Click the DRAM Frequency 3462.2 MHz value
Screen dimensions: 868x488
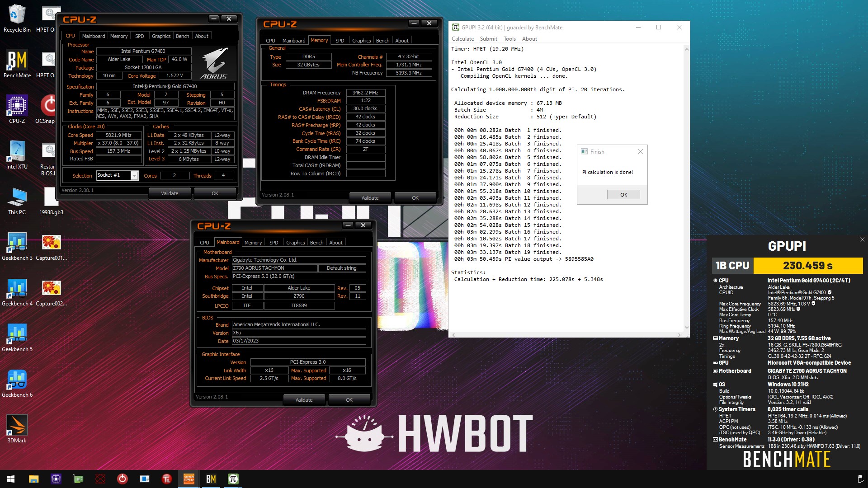coord(365,93)
